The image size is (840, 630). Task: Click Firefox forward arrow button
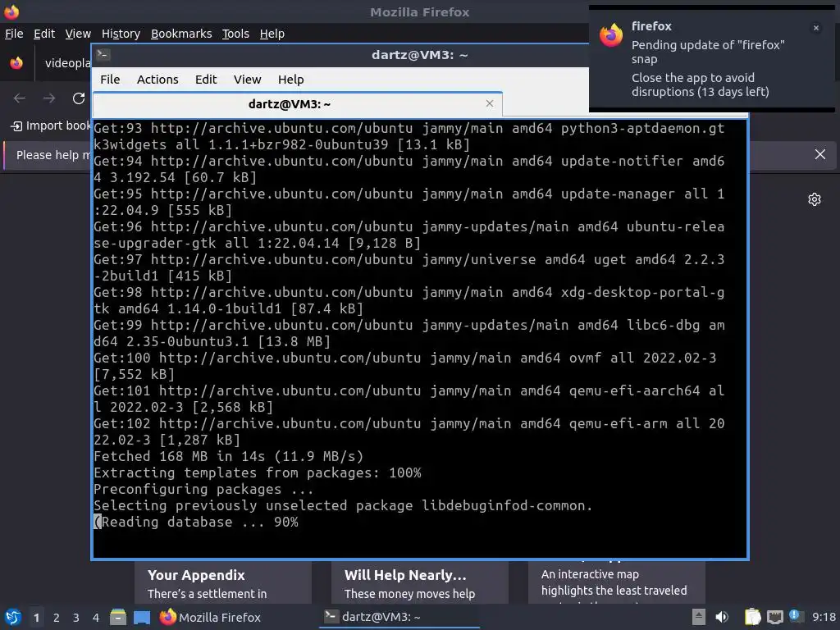49,98
